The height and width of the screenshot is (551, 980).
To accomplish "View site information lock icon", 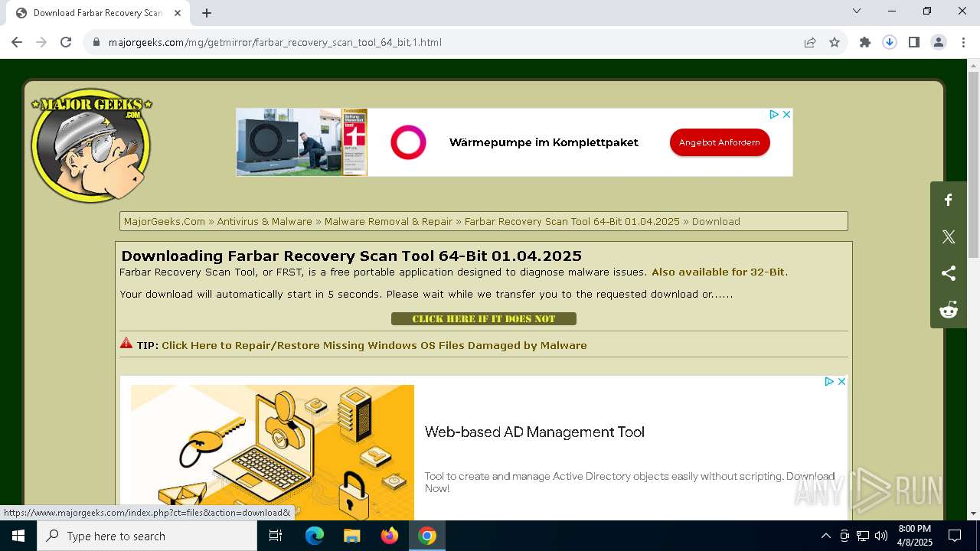I will pos(96,42).
